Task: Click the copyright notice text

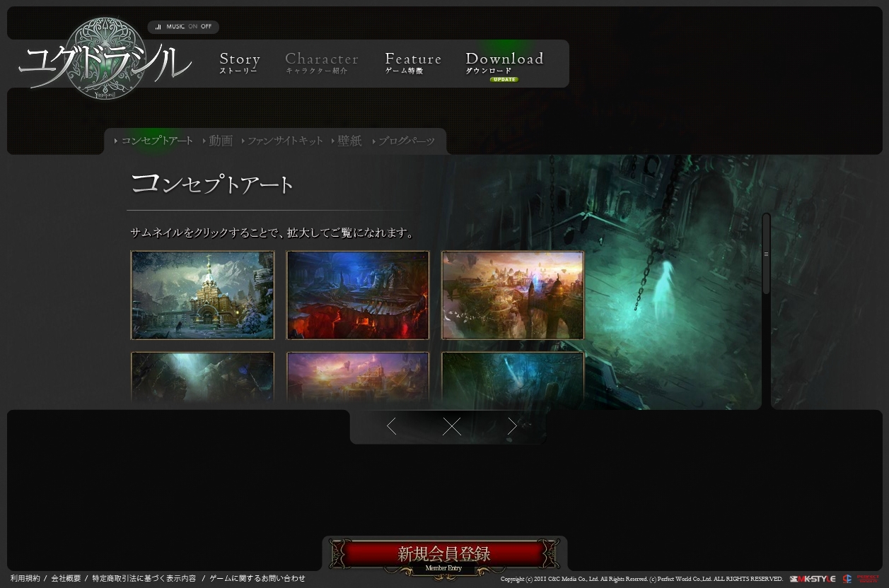Action: (641, 579)
